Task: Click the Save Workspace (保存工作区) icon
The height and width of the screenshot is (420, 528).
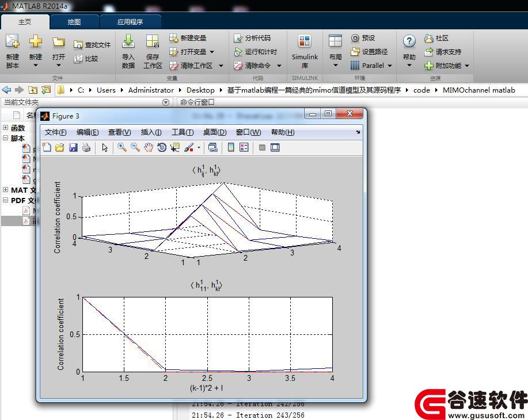Action: click(x=153, y=41)
